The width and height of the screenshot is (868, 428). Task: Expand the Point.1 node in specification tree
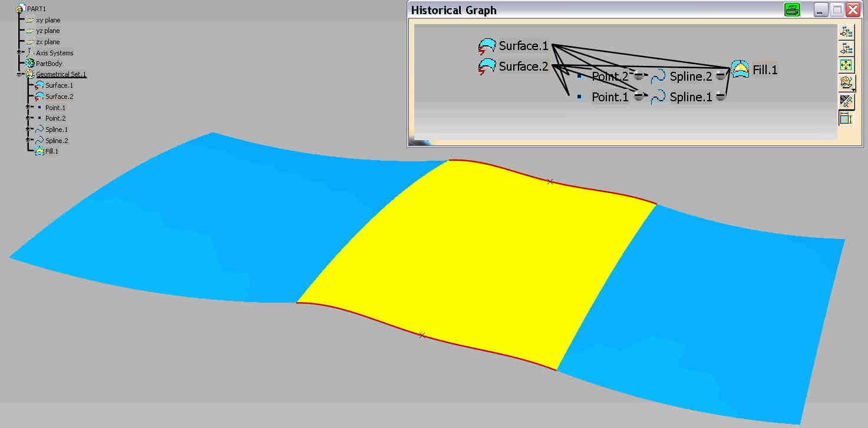coord(28,107)
